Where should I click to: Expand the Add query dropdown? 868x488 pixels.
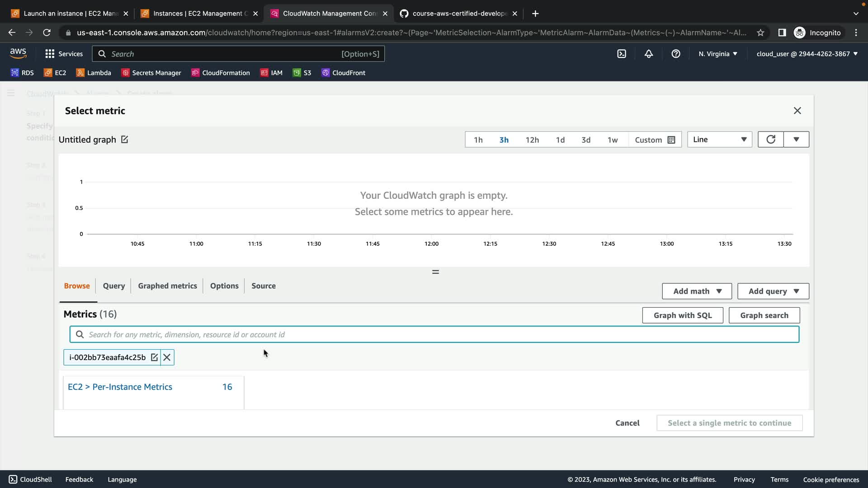coord(773,291)
